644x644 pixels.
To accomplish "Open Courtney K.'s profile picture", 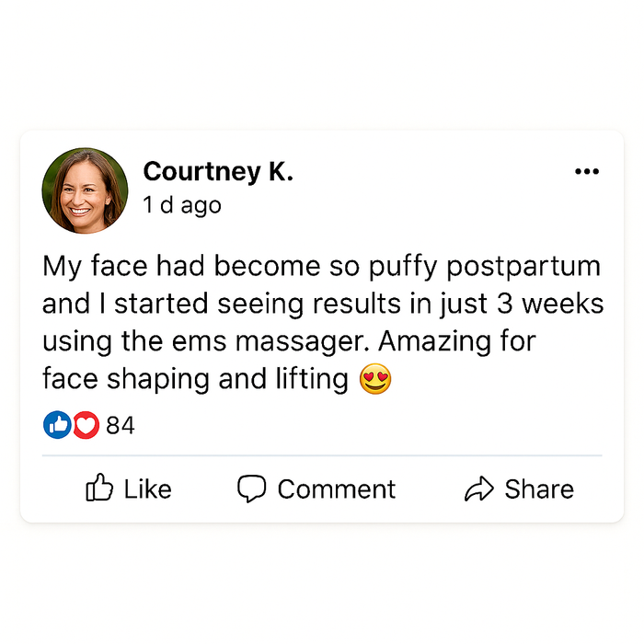I will pos(85,190).
